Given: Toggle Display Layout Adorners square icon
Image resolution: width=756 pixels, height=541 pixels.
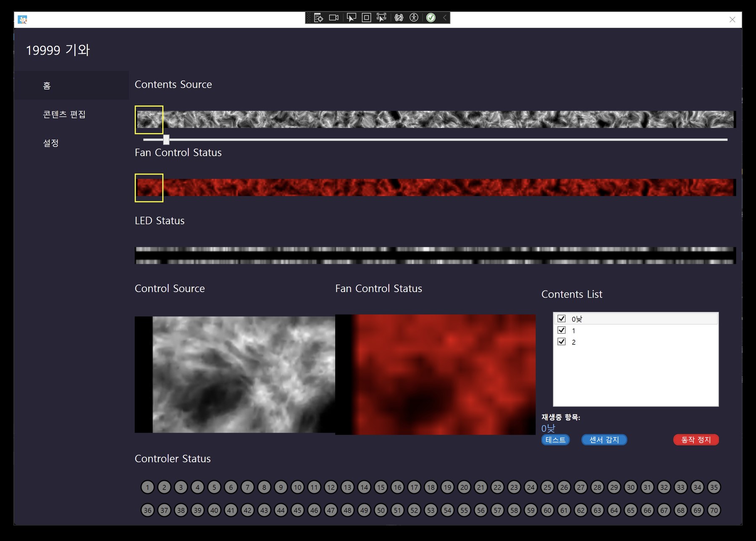Looking at the screenshot, I should 366,18.
